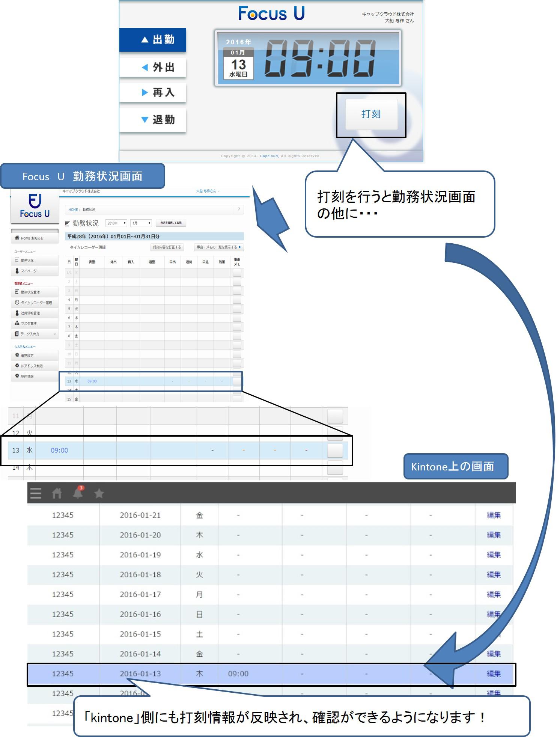Open the 2016年 year dropdown
The height and width of the screenshot is (737, 560).
click(116, 223)
